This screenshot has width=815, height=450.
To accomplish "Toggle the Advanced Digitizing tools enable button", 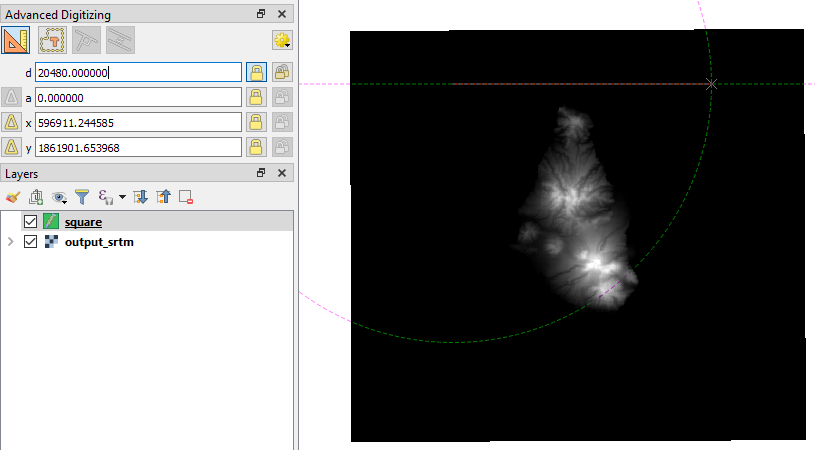I will click(18, 40).
